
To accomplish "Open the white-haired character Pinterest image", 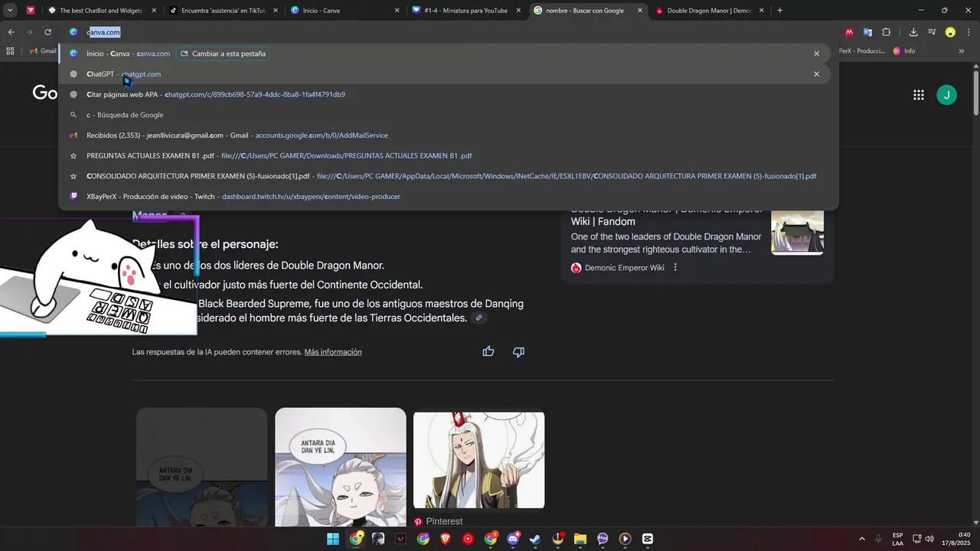I will (479, 460).
